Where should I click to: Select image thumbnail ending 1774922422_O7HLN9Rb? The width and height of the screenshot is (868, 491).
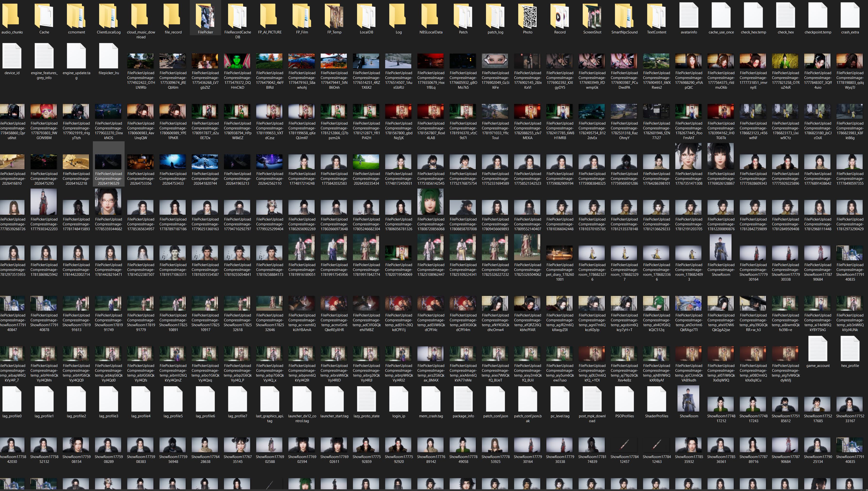(141, 61)
